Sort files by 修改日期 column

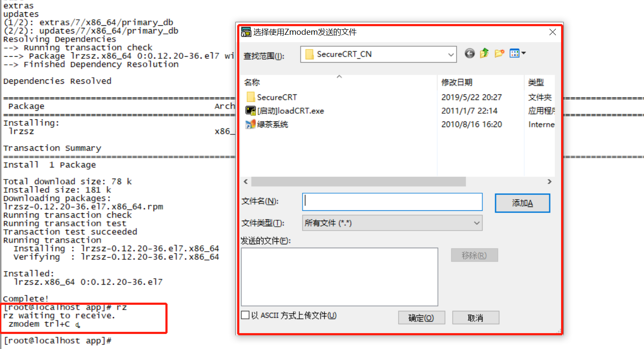[x=457, y=82]
